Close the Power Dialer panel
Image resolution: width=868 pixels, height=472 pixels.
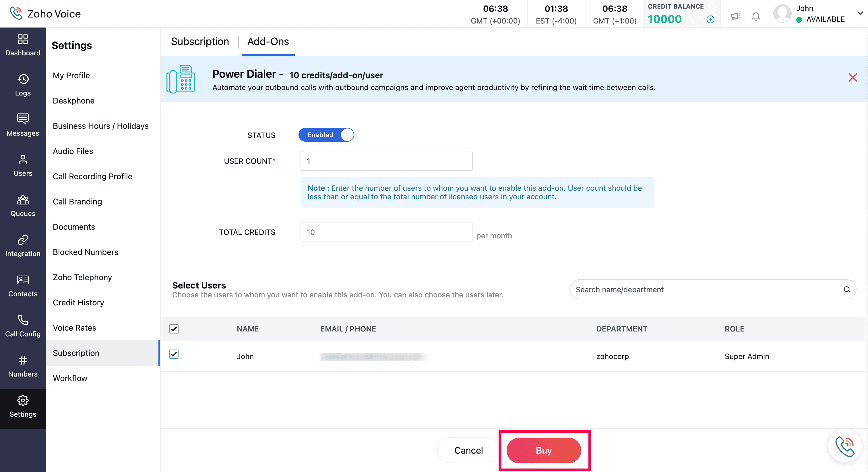(852, 78)
